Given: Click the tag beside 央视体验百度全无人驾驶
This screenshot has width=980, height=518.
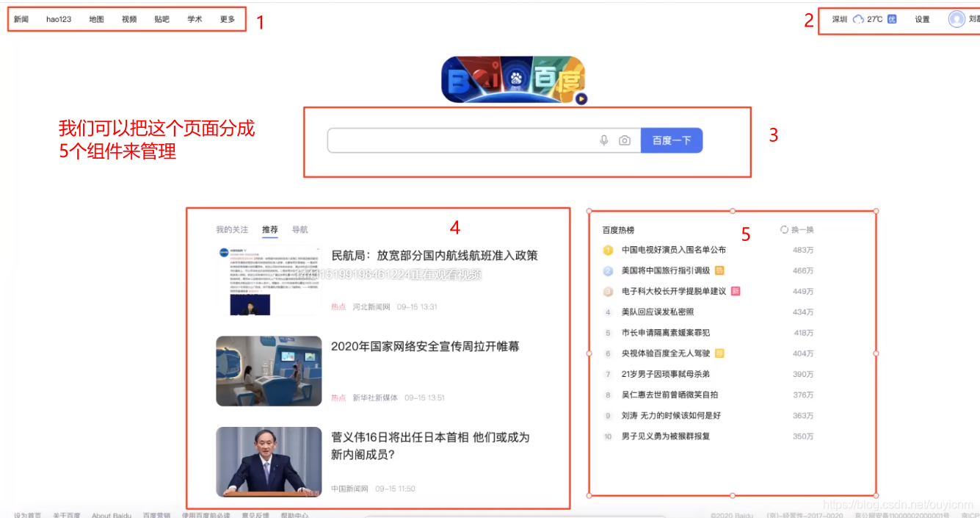Looking at the screenshot, I should coord(719,353).
